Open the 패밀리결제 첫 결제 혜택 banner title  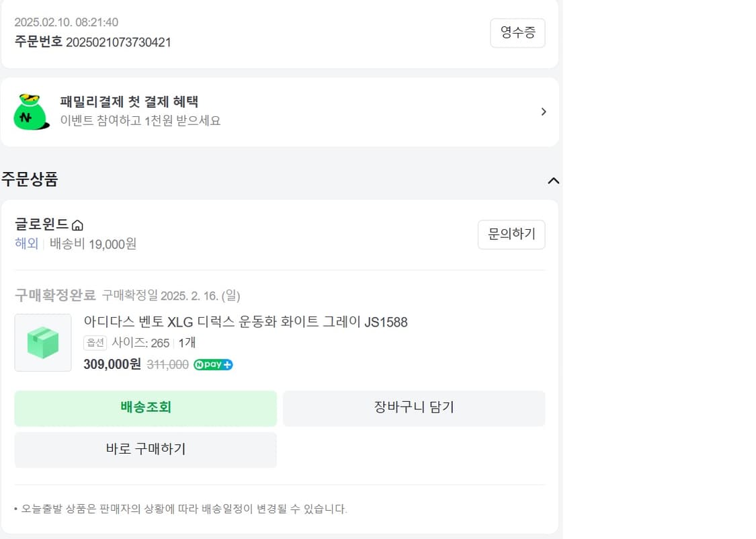(129, 101)
